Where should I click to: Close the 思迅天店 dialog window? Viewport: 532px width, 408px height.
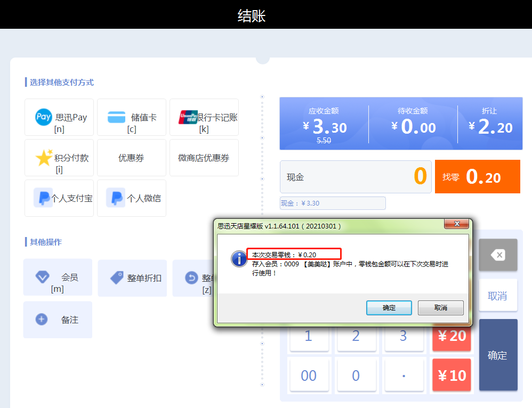point(457,225)
